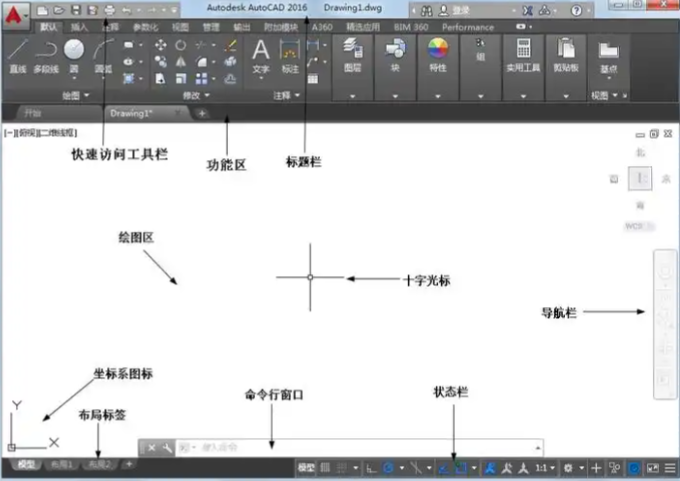Image resolution: width=680 pixels, height=481 pixels.
Task: Click the Autodesk Exchange X icon
Action: click(x=527, y=10)
